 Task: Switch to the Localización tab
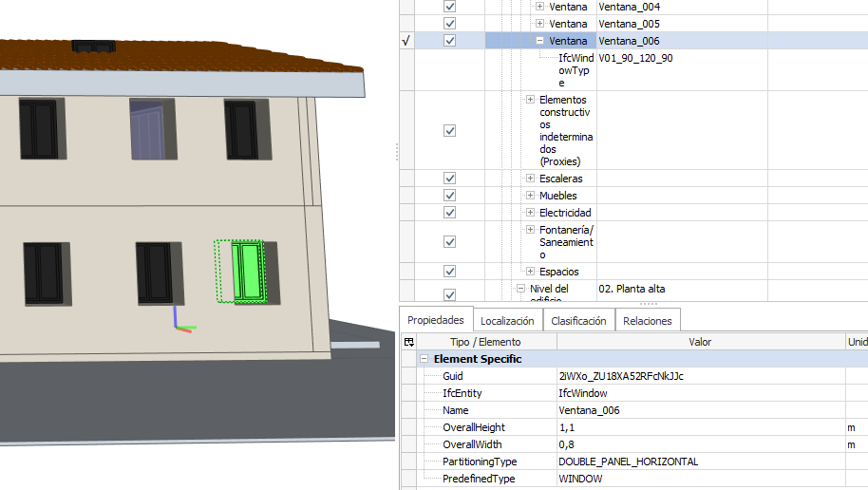507,321
